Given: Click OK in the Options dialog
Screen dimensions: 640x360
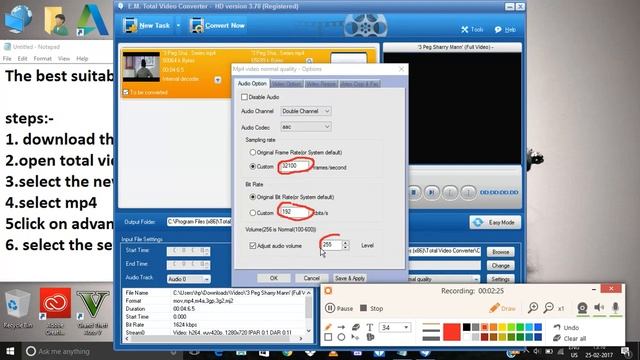Looking at the screenshot, I should pos(273,278).
